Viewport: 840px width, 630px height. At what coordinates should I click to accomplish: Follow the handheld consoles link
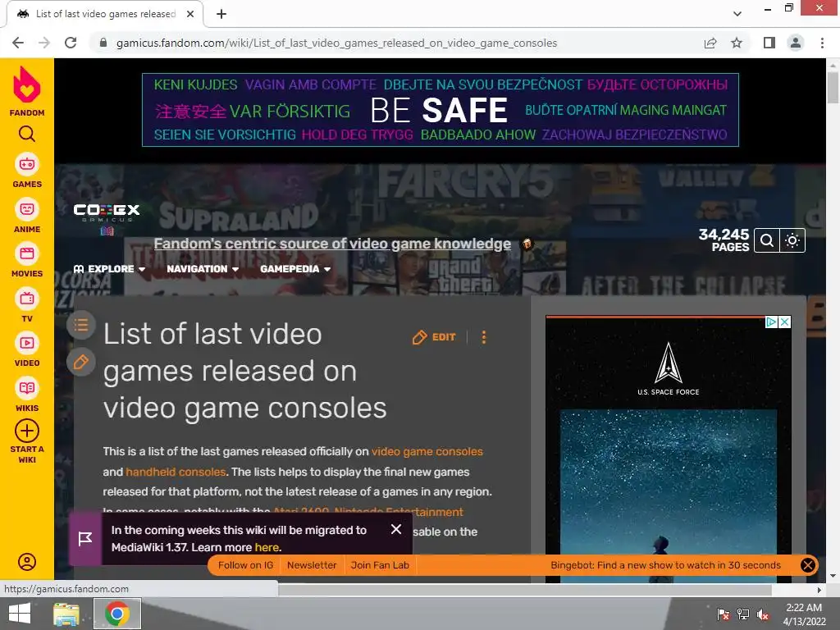(x=176, y=472)
